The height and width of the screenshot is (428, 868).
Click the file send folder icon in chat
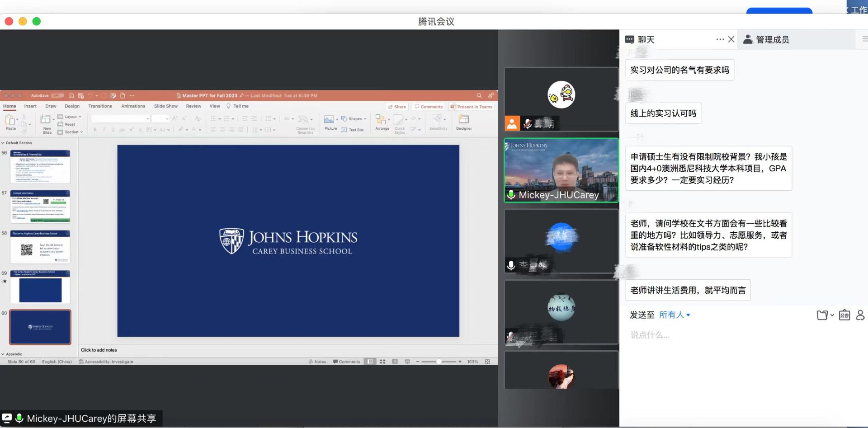coord(822,315)
